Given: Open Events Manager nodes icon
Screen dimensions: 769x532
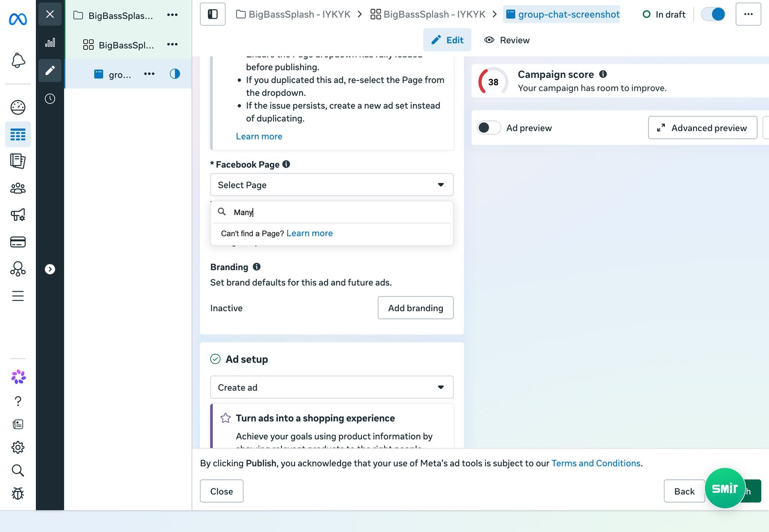Looking at the screenshot, I should [x=18, y=269].
